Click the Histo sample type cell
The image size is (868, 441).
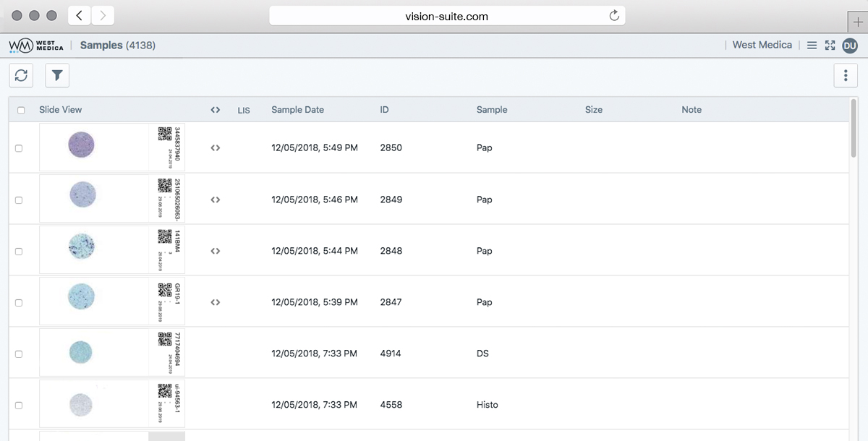pos(488,405)
